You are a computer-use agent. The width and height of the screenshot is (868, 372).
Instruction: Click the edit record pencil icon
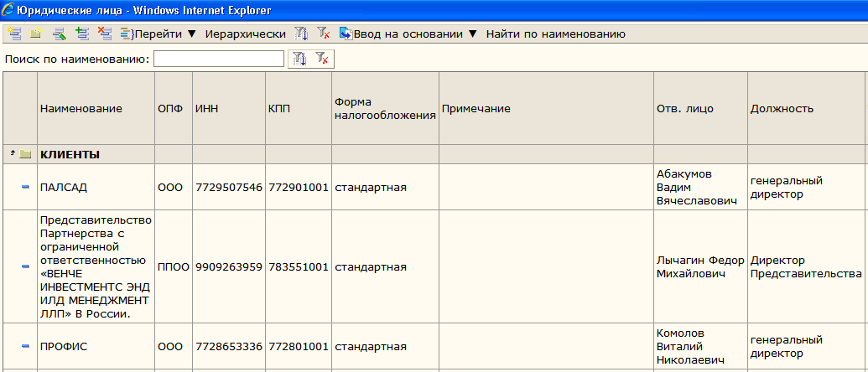tap(60, 34)
